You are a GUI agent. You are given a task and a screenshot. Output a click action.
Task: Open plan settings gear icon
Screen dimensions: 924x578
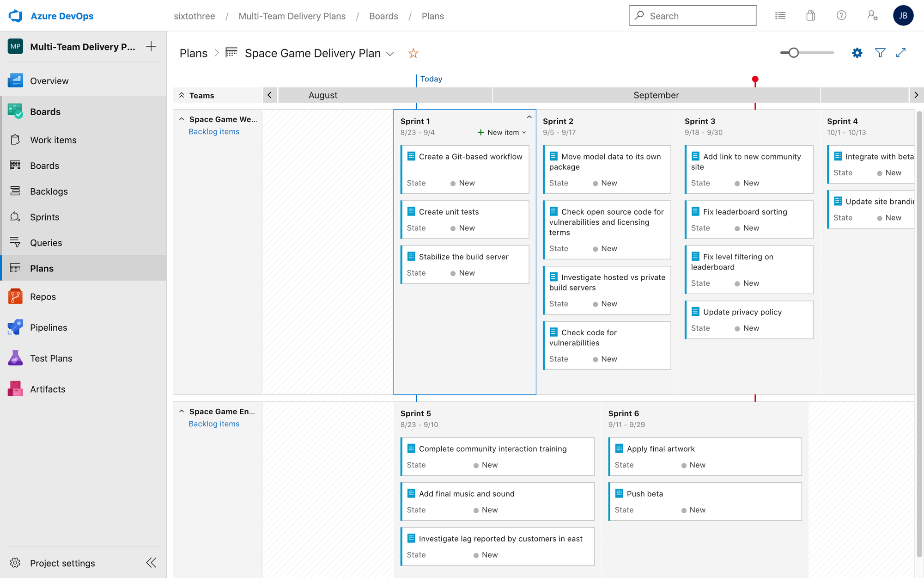click(857, 53)
